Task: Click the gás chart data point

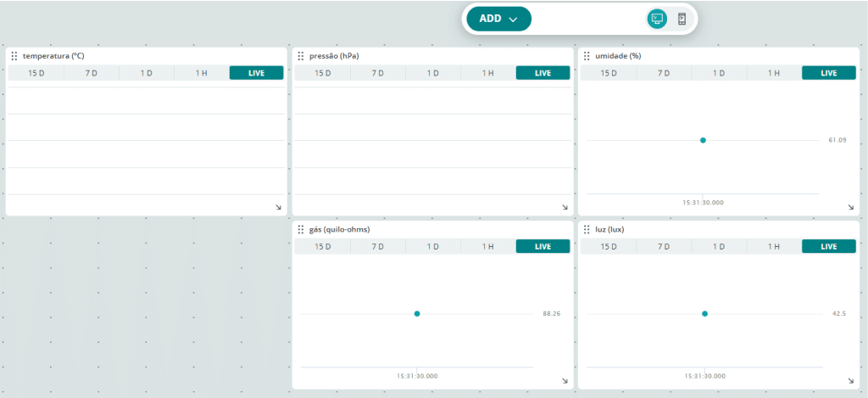Action: pos(417,314)
